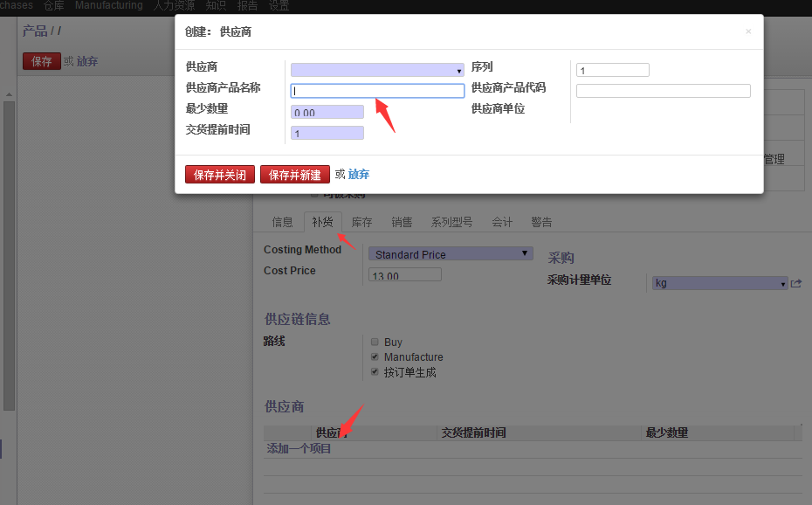
Task: Close the 创建: 供应商 dialog with the X
Action: click(747, 31)
